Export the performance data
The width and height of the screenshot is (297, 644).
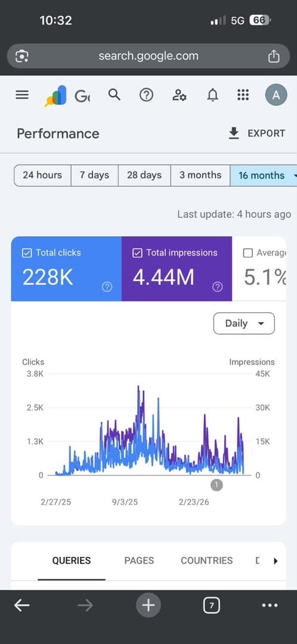click(256, 133)
